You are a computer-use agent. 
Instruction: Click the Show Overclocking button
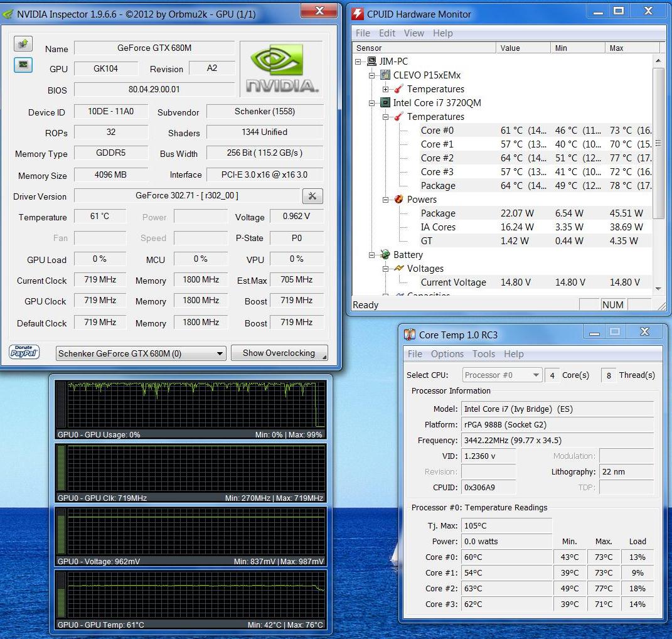coord(279,353)
